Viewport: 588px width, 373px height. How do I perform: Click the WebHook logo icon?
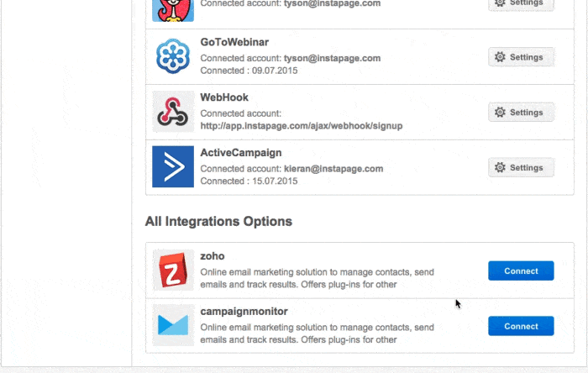(173, 112)
